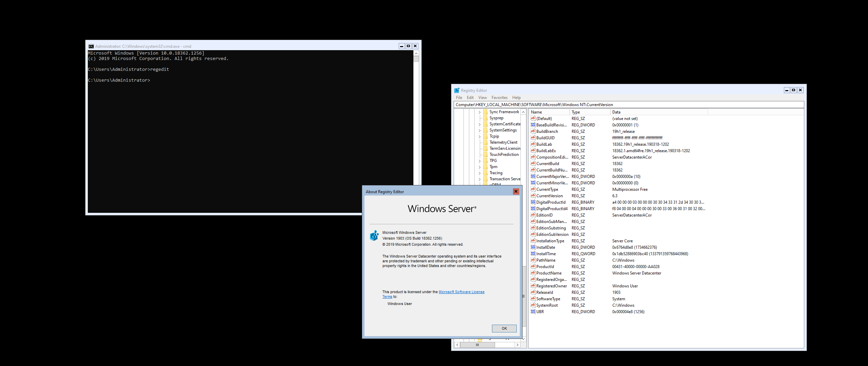Select the TelemetryClient folder icon

coord(486,142)
